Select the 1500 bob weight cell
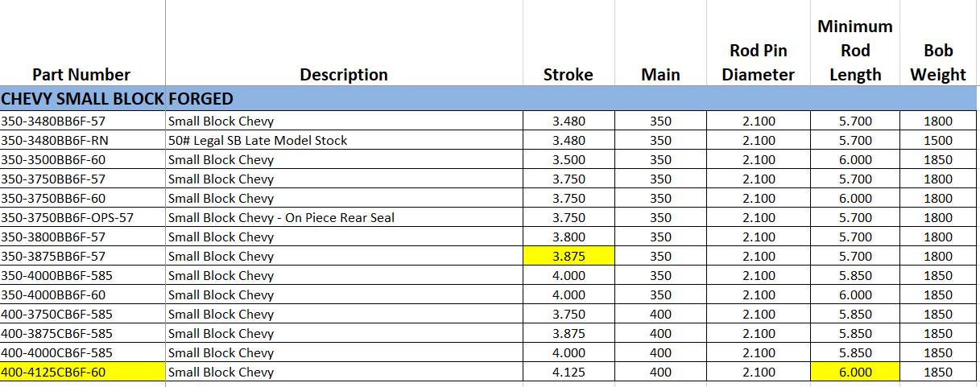Screen dimensions: 980x387 pyautogui.click(x=938, y=141)
